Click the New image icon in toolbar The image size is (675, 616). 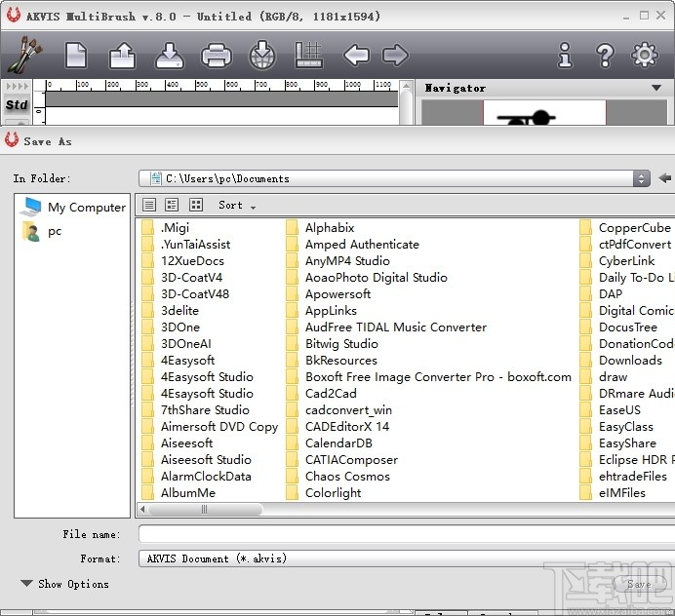coord(76,55)
